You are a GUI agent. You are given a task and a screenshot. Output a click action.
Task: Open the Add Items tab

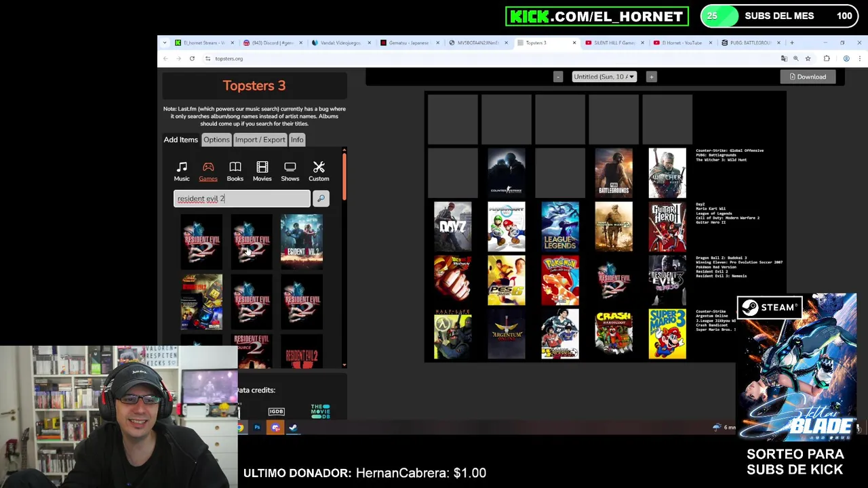pos(180,140)
